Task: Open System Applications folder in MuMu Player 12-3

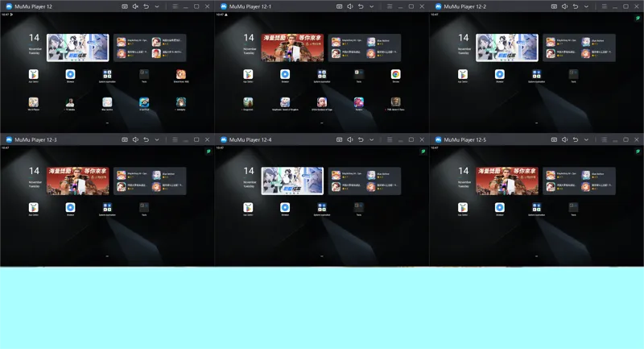Action: (107, 208)
